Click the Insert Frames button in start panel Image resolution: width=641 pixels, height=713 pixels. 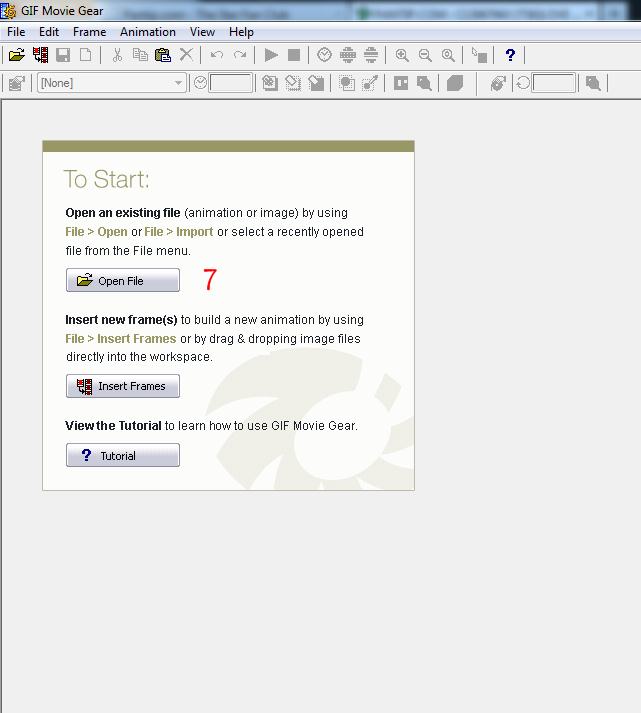click(x=123, y=386)
